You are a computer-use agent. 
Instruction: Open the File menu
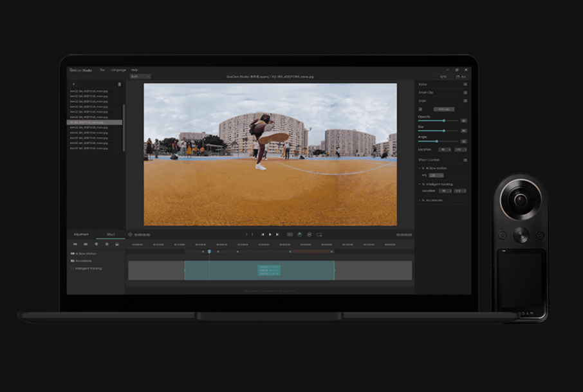click(102, 70)
